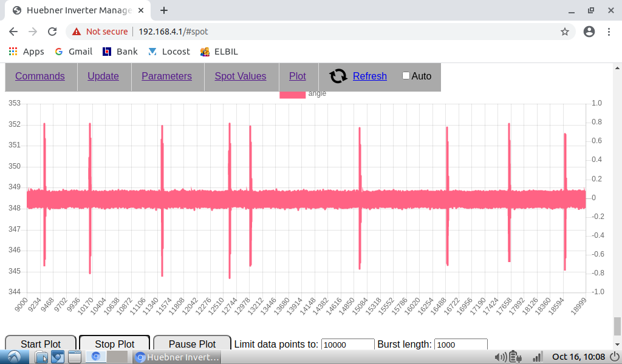The image size is (622, 364).
Task: Click the circular arrows Refresh icon
Action: point(338,76)
